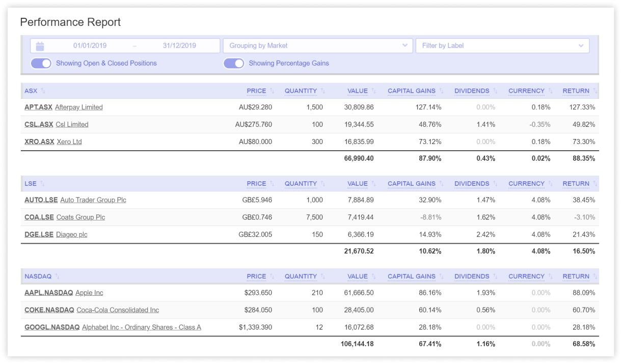This screenshot has width=622, height=364.
Task: Open APT.ASX Afterpay Limited holding
Action: (64, 107)
